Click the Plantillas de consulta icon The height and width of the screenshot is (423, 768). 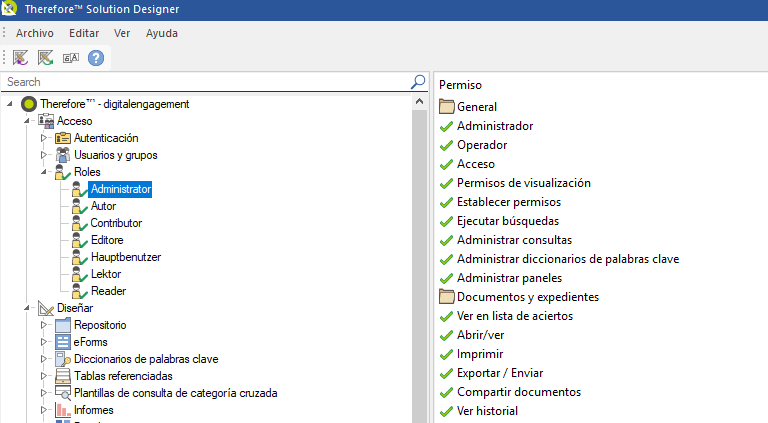click(63, 393)
